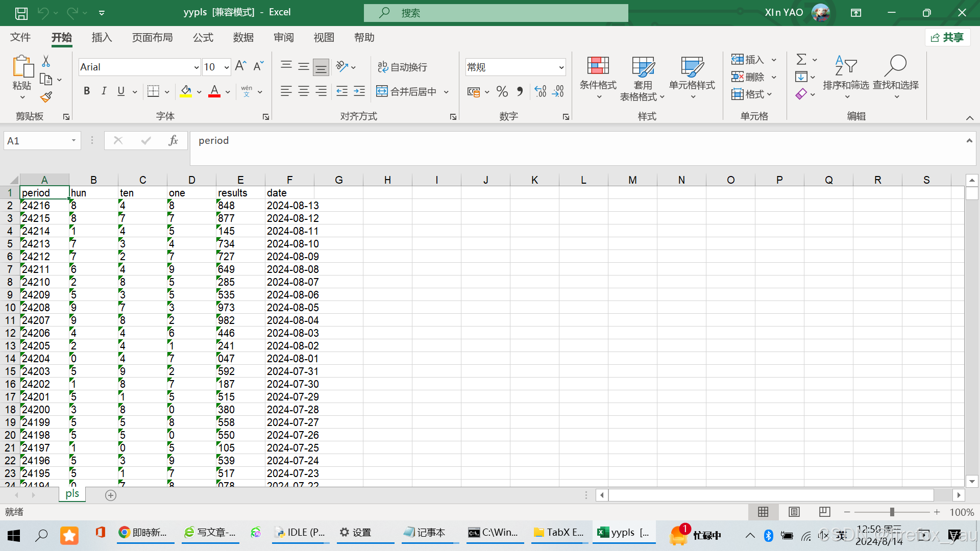Image resolution: width=980 pixels, height=551 pixels.
Task: Open the 插入 (Insert) ribbon tab
Action: 102,38
